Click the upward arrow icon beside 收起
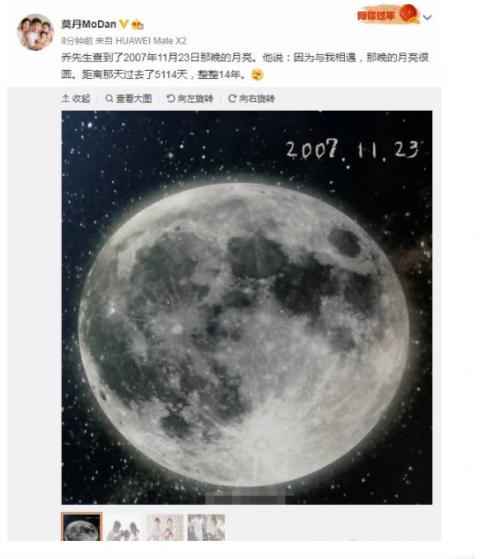The image size is (480, 559). 65,98
